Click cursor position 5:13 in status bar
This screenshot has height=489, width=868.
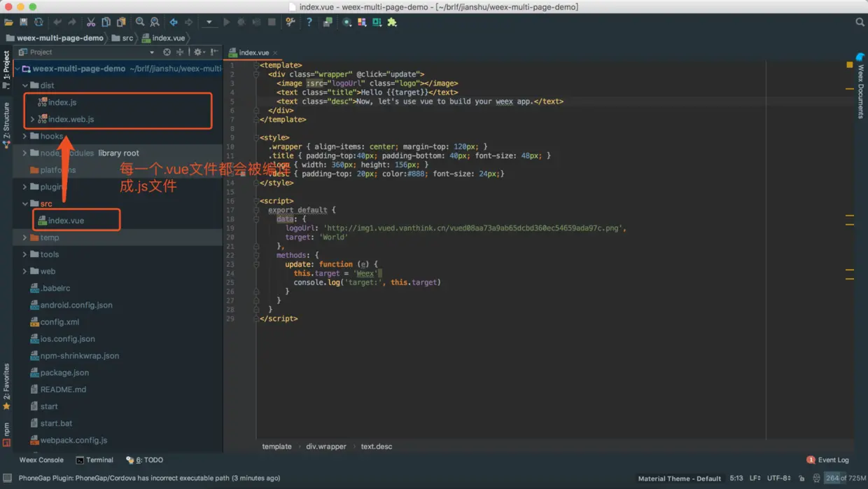pos(736,478)
